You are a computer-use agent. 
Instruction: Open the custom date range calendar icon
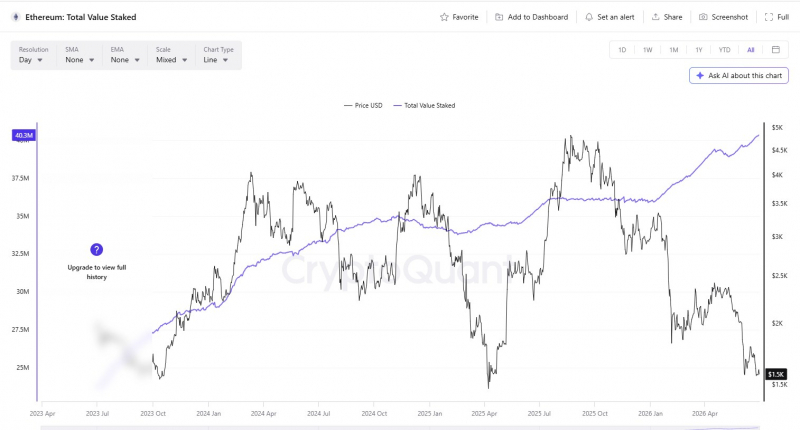[x=776, y=49]
